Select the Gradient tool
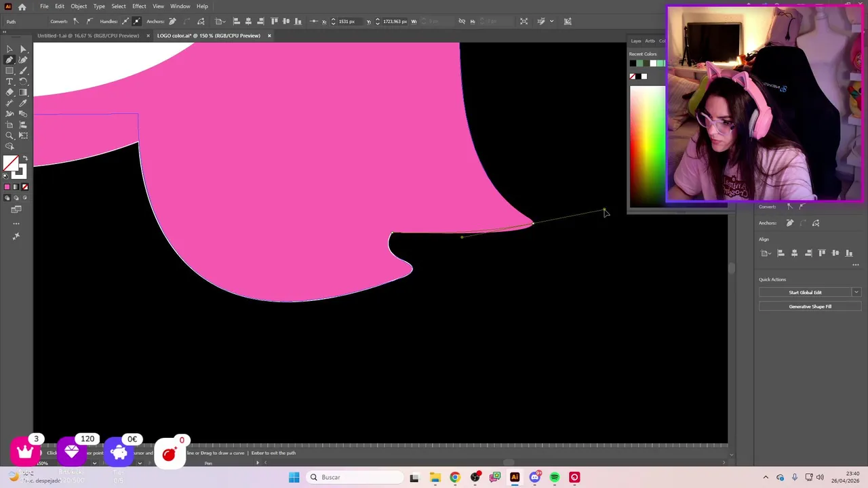This screenshot has height=488, width=868. click(23, 92)
